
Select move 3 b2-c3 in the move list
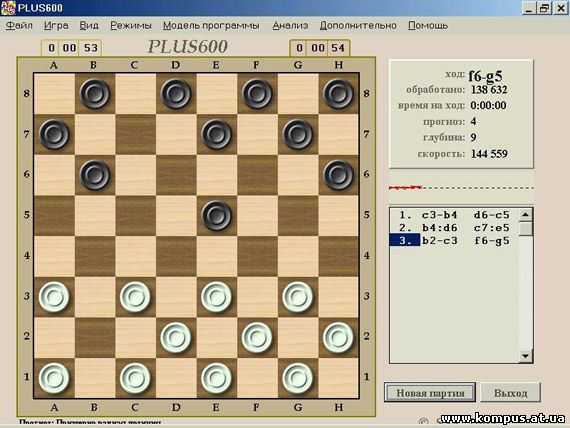coord(439,241)
